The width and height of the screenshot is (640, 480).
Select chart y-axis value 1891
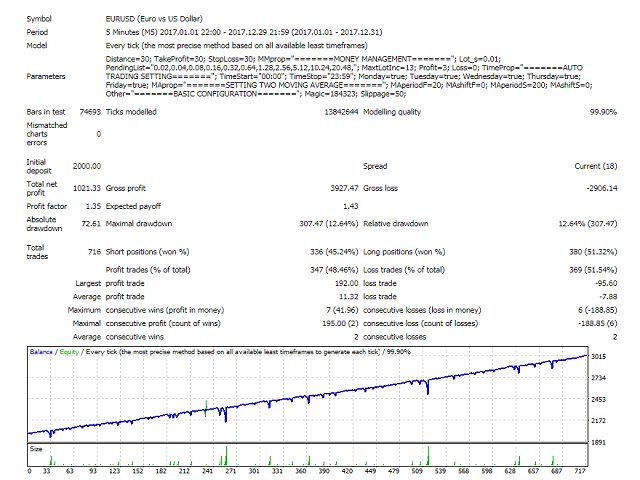point(598,442)
